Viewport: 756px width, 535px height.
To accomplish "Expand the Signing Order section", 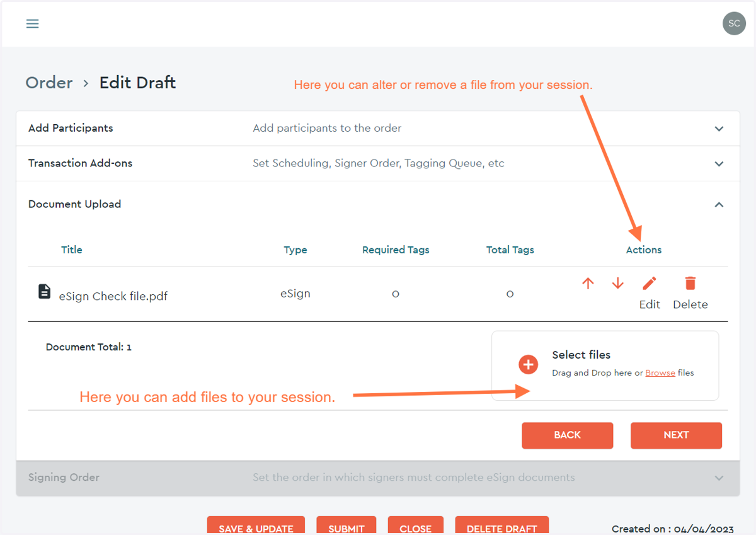I will pos(719,478).
